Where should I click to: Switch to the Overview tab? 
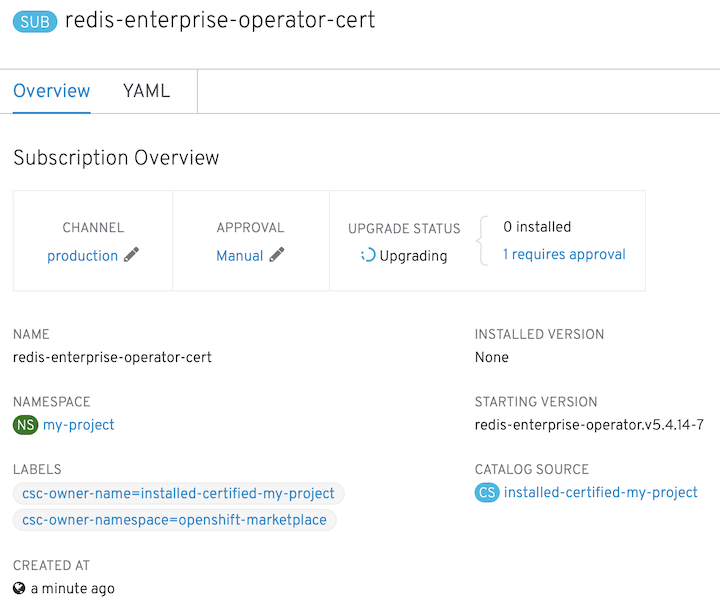click(x=52, y=91)
